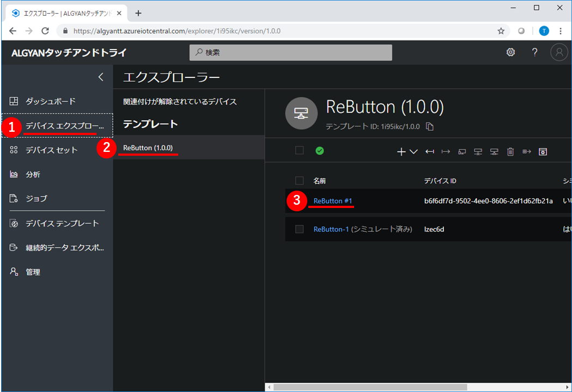
Task: Open the Analytics (分析) page
Action: (33, 174)
